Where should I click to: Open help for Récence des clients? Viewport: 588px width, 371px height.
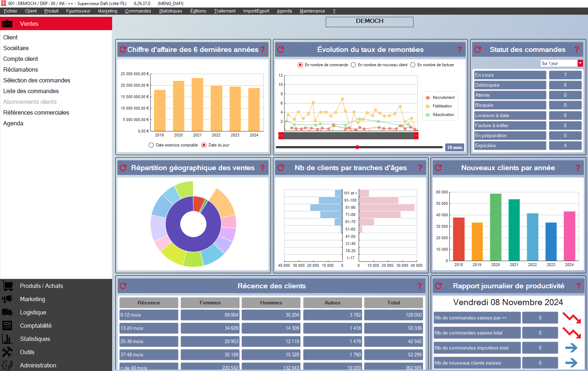coord(420,286)
